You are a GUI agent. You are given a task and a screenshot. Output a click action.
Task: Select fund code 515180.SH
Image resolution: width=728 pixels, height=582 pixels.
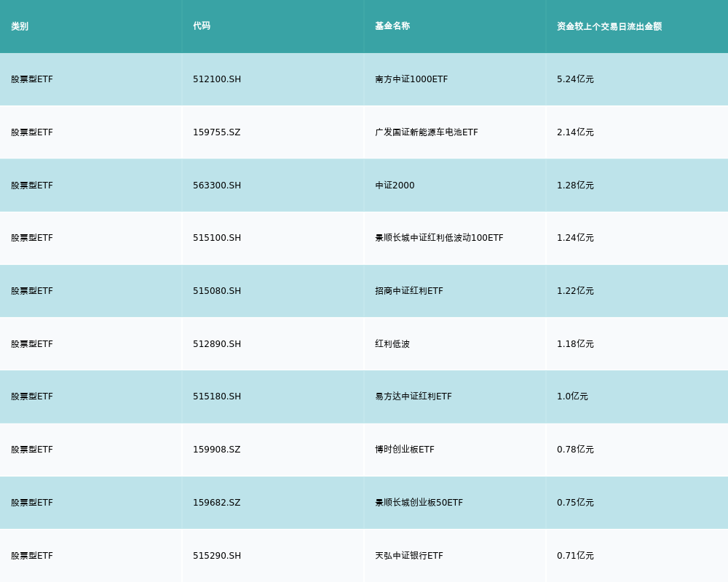click(217, 396)
